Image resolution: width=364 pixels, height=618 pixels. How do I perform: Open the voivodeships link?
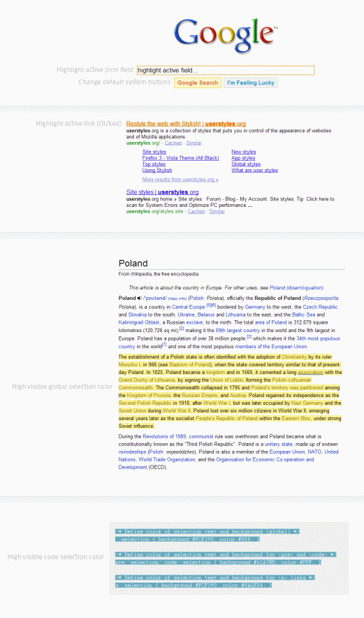coord(132,452)
